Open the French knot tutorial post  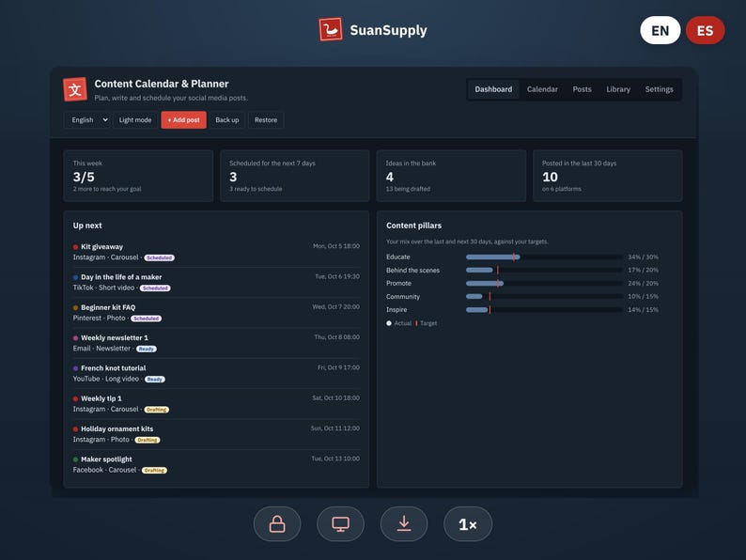[216, 374]
